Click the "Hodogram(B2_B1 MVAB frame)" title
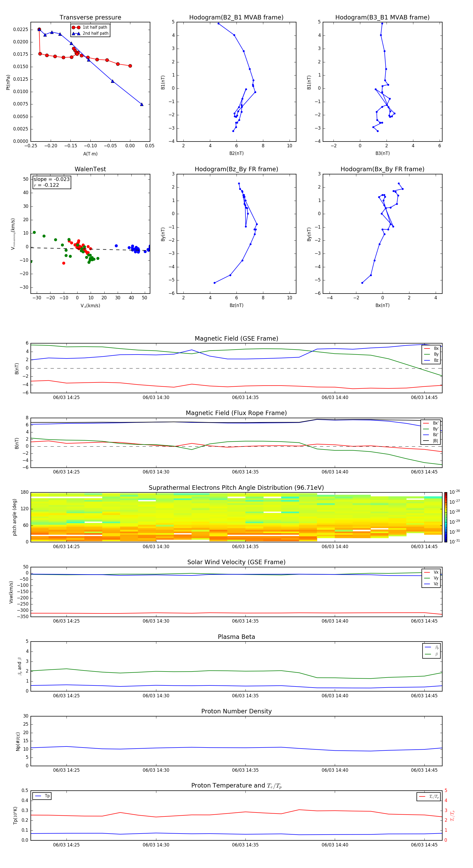473x868 pixels. click(x=236, y=17)
